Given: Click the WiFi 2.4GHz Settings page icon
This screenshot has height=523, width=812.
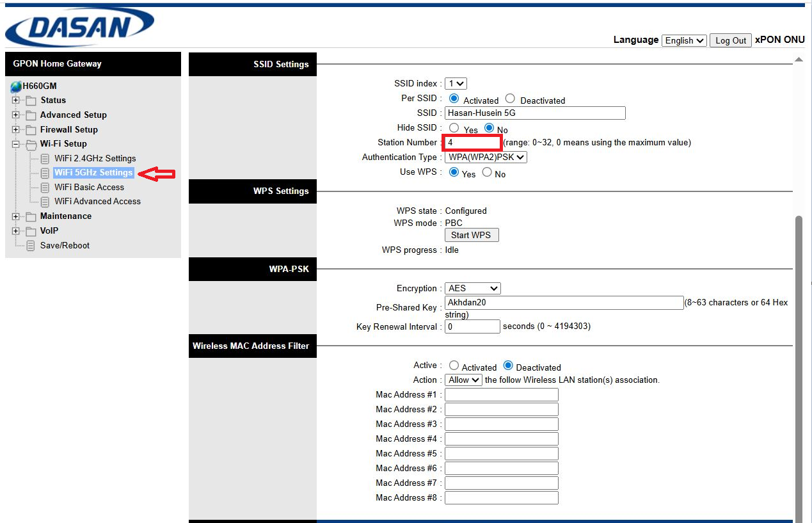Looking at the screenshot, I should tap(45, 159).
